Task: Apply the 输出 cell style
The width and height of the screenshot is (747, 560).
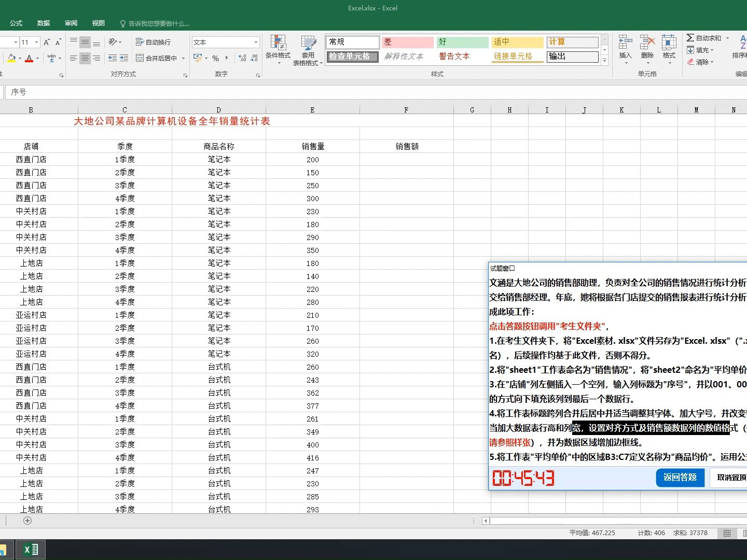Action: (573, 57)
